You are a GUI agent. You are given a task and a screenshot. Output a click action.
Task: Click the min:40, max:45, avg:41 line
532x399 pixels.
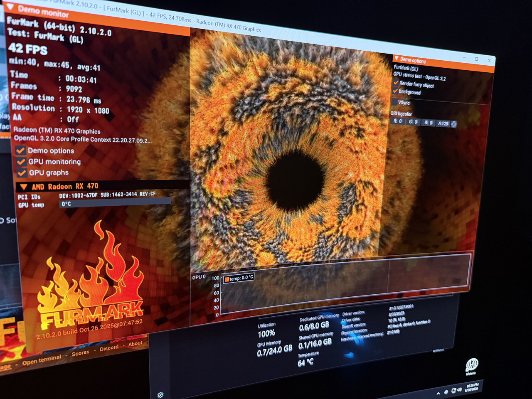pyautogui.click(x=54, y=64)
